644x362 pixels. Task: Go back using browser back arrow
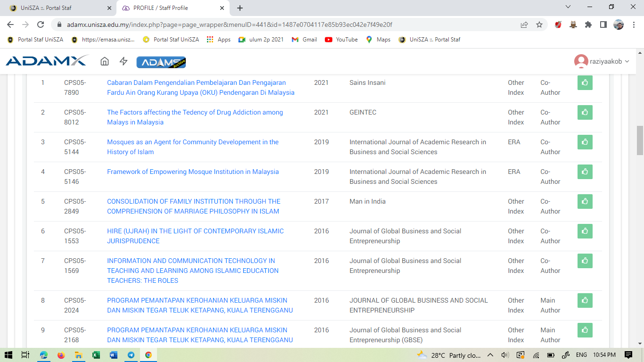coord(10,25)
